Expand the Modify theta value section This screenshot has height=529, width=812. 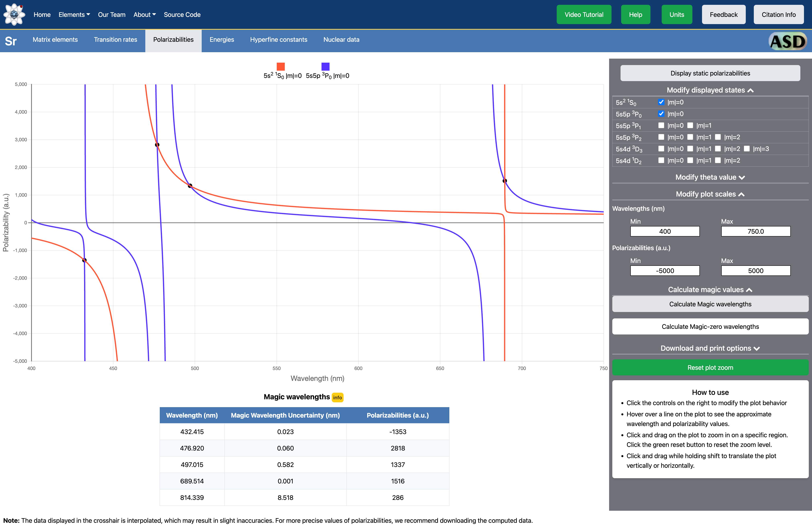coord(710,177)
